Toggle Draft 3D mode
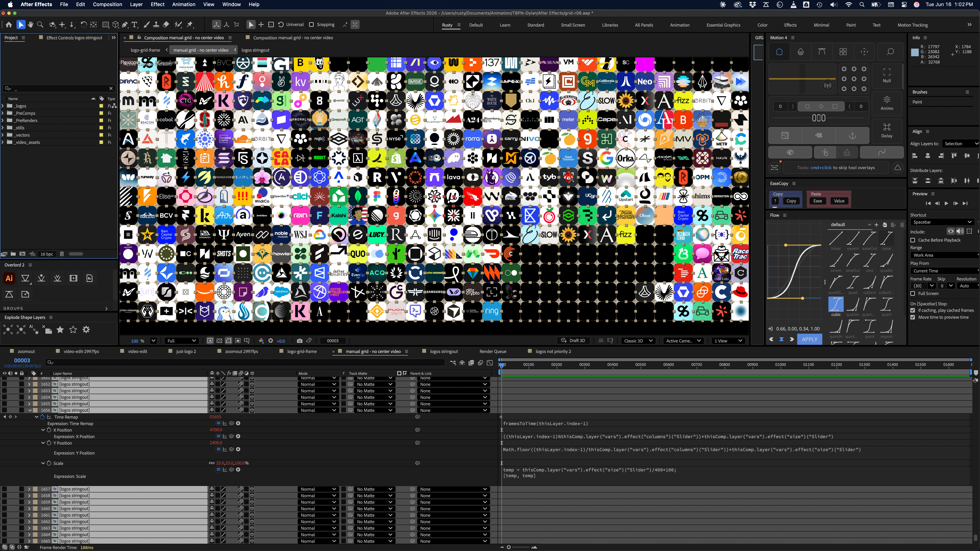980x551 pixels. pos(573,341)
